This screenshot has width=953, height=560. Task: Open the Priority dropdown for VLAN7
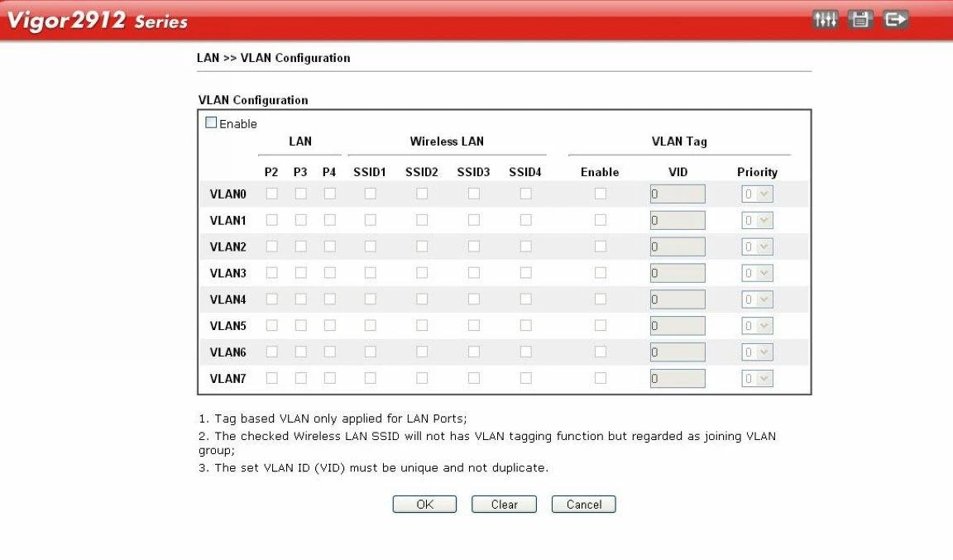(756, 377)
